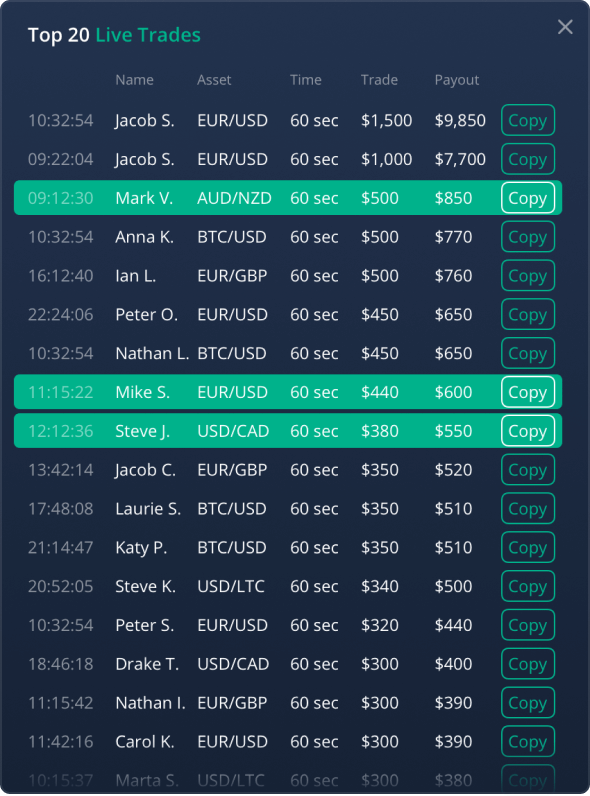The height and width of the screenshot is (796, 590).
Task: Copy Nathan I.'s EUR/GBP trade
Action: coord(528,703)
